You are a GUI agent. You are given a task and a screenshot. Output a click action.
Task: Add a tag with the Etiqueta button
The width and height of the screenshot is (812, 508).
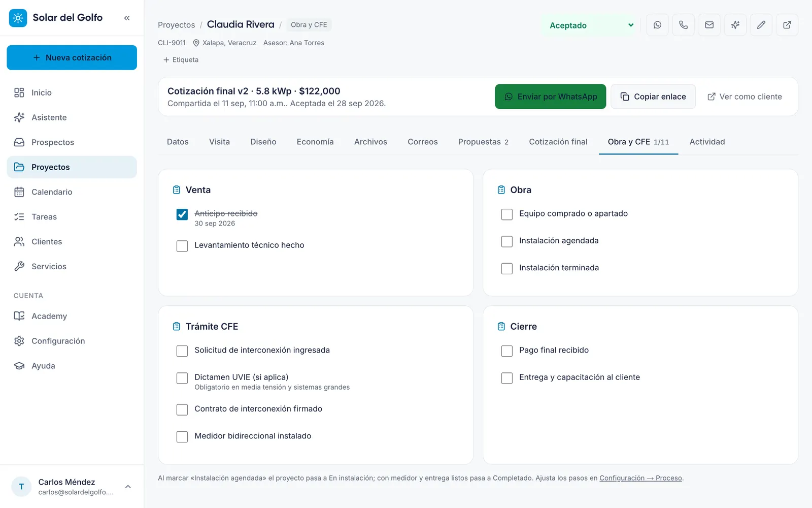181,60
